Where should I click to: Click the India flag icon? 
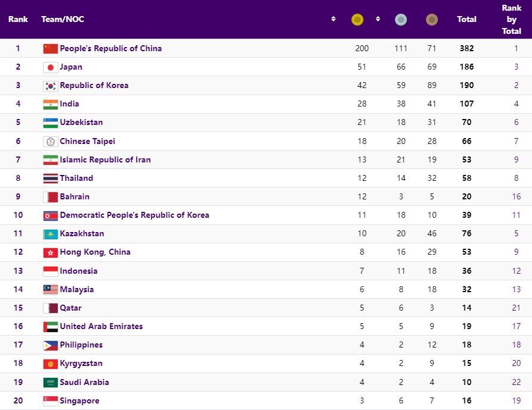pos(50,104)
